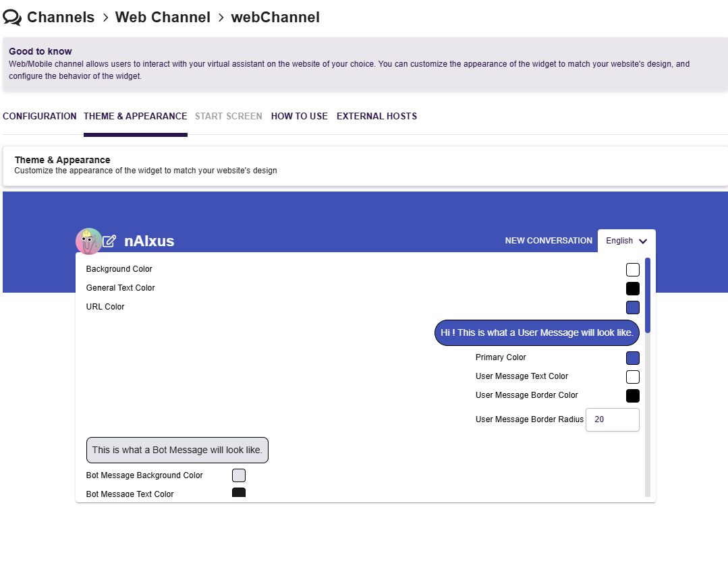Pick the General Text Color swatch
The width and height of the screenshot is (728, 584).
coord(632,289)
